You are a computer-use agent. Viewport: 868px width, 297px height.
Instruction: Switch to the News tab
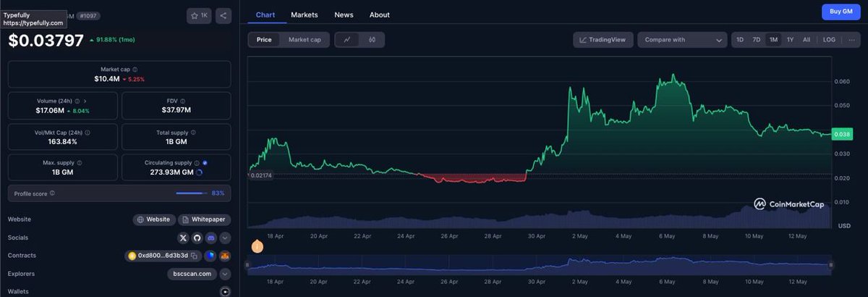[x=344, y=14]
